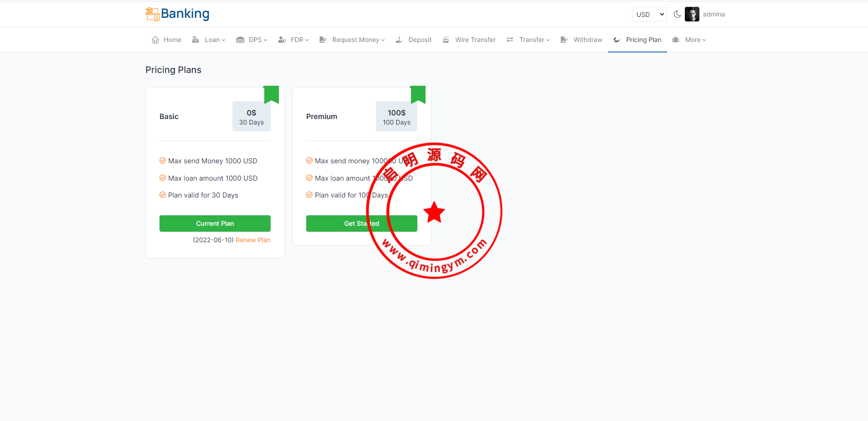This screenshot has width=868, height=421.
Task: Click the Banking logo icon
Action: [152, 14]
